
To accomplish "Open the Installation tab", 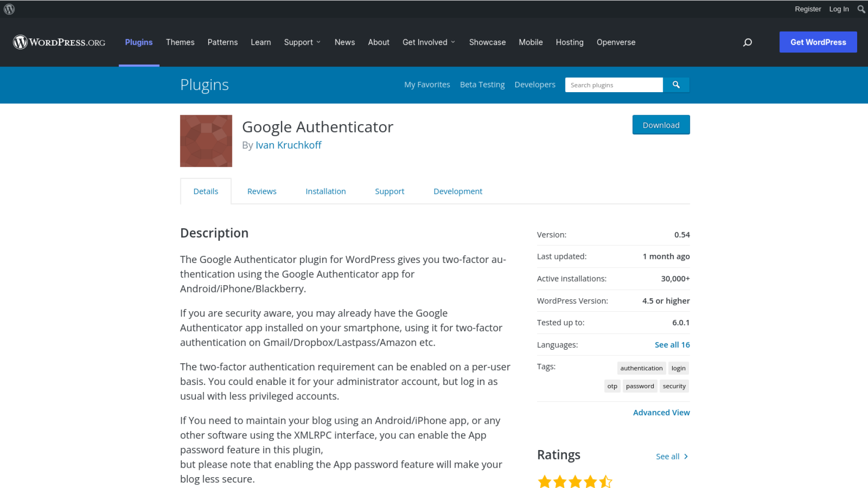I will point(325,192).
